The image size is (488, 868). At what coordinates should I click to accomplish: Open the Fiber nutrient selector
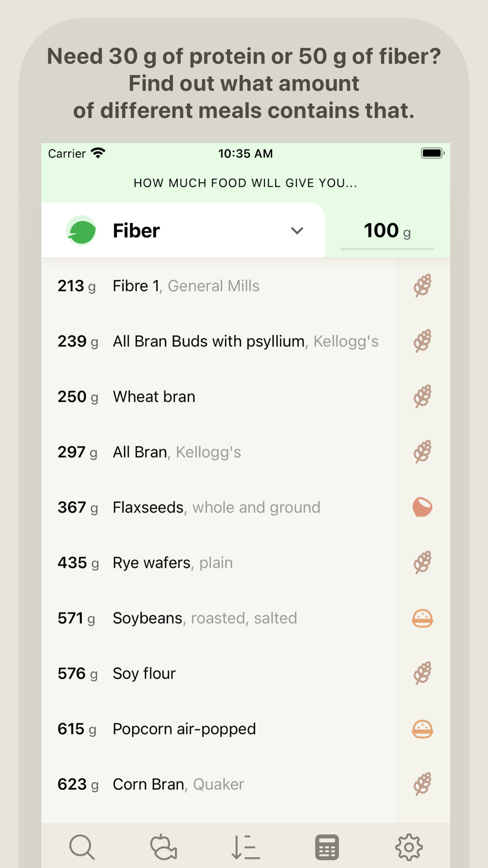[x=183, y=230]
